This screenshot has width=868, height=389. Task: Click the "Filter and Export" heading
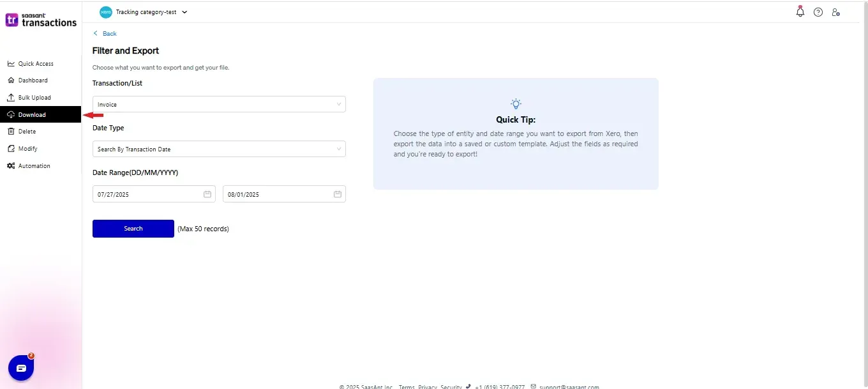coord(126,50)
